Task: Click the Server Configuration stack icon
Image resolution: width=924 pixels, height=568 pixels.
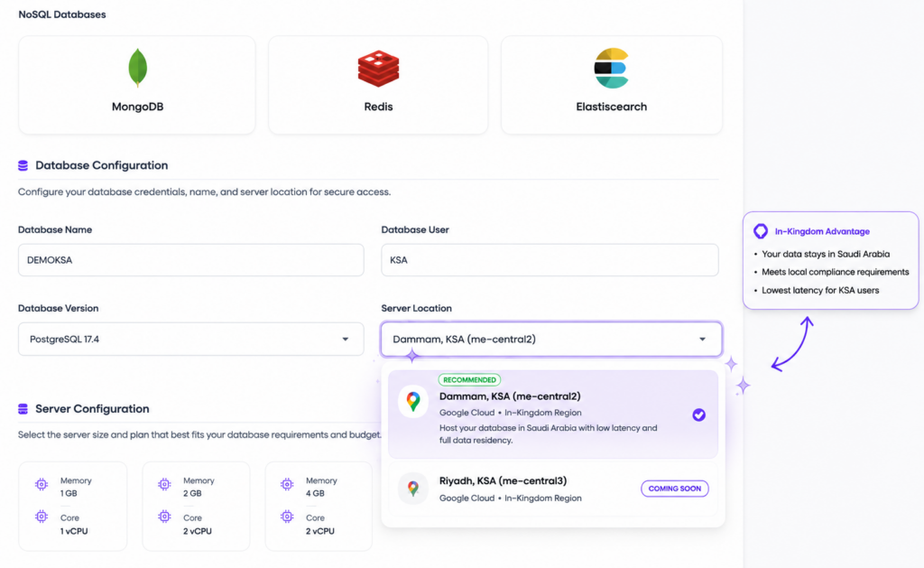Action: pos(23,409)
